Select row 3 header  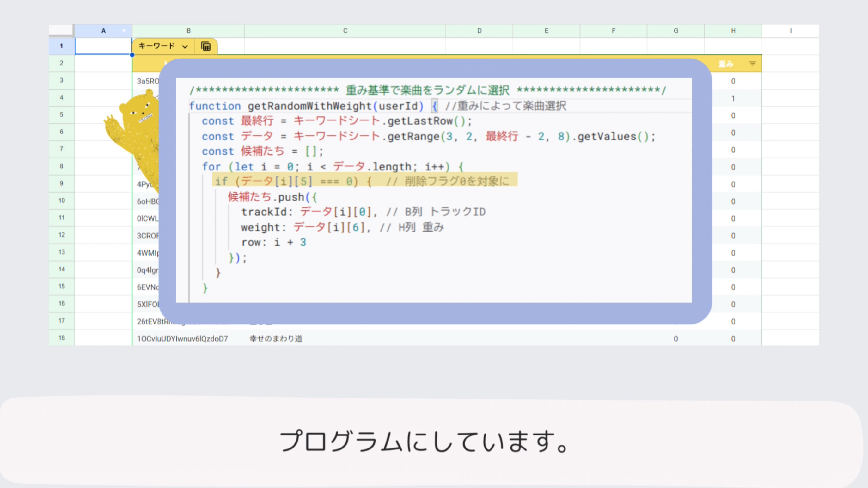(x=62, y=80)
